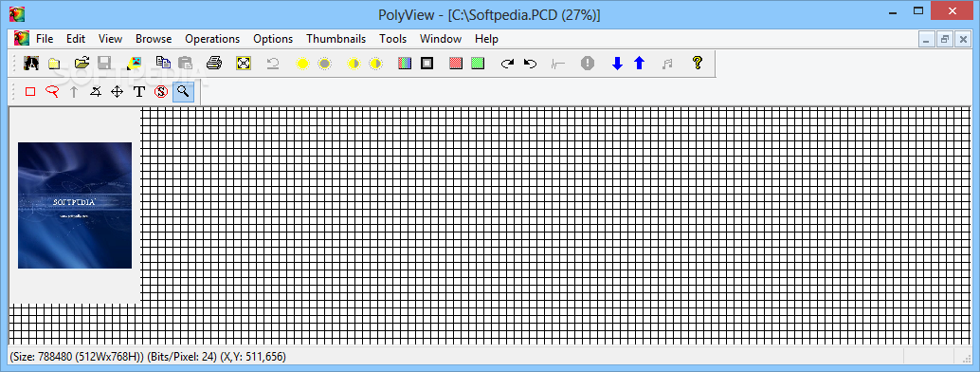
Task: Decrease brightness with the dimmed sun icon
Action: pos(324,64)
